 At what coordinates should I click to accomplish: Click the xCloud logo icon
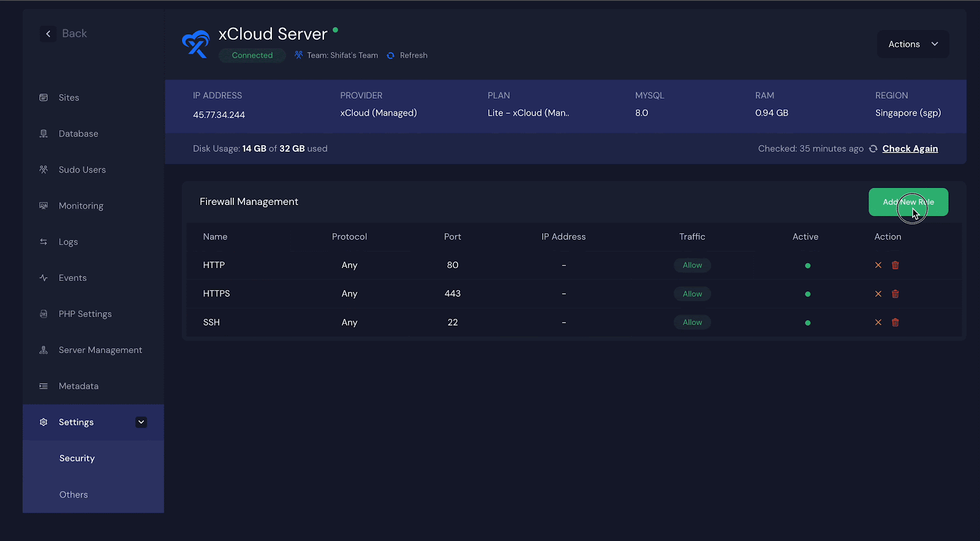pyautogui.click(x=195, y=44)
